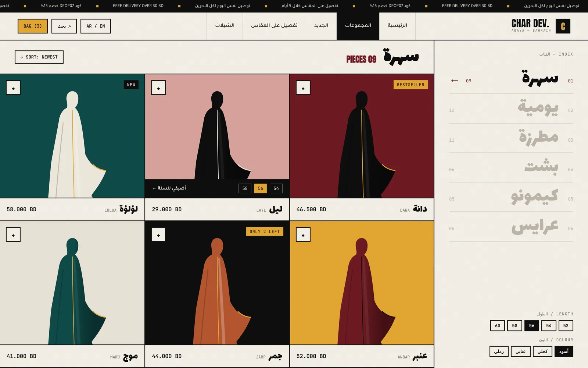Click the Jamr product name

[x=275, y=356]
